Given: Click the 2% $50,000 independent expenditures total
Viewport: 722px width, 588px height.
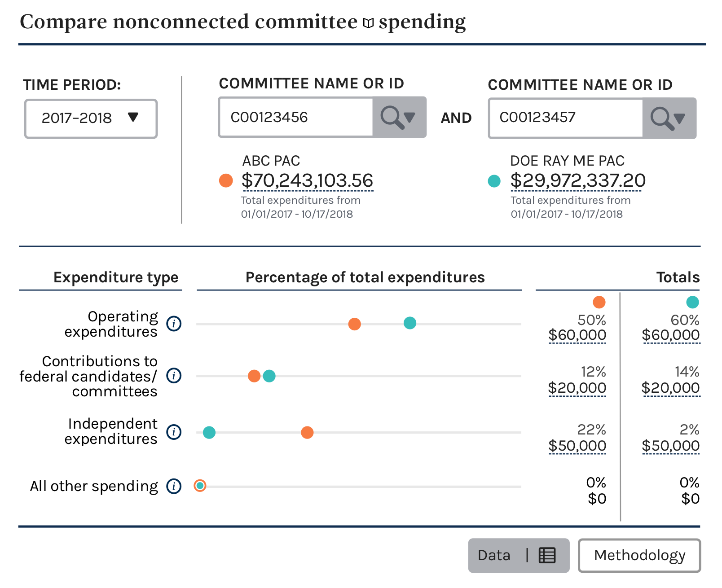Looking at the screenshot, I should [670, 438].
